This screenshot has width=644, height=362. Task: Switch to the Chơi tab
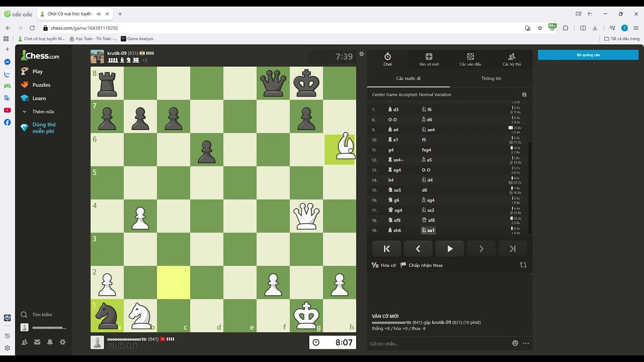click(387, 59)
